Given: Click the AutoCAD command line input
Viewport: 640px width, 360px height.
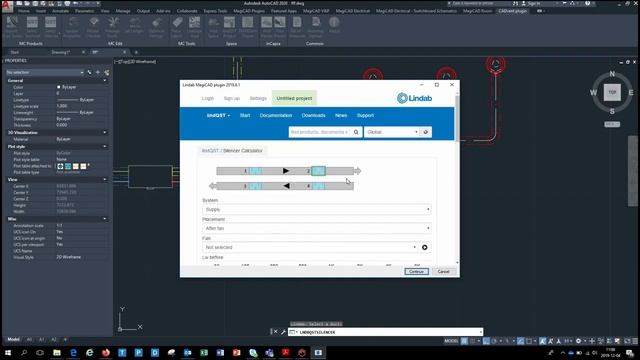Looking at the screenshot, I should coord(386,332).
